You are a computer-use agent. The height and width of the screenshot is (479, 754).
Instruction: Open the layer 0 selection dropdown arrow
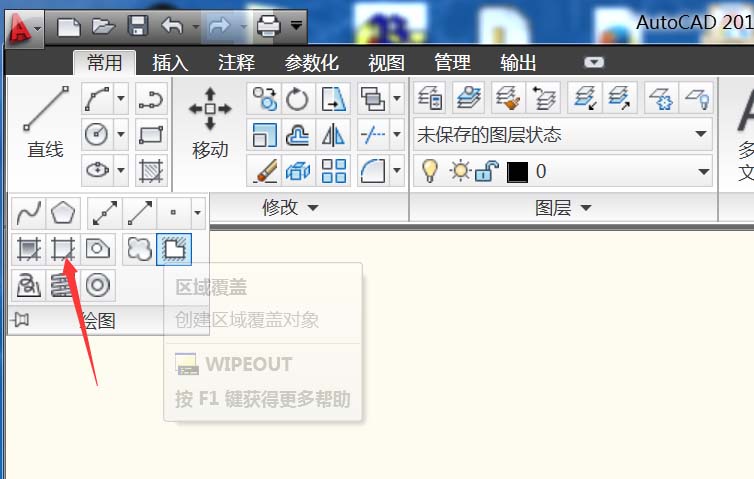703,171
